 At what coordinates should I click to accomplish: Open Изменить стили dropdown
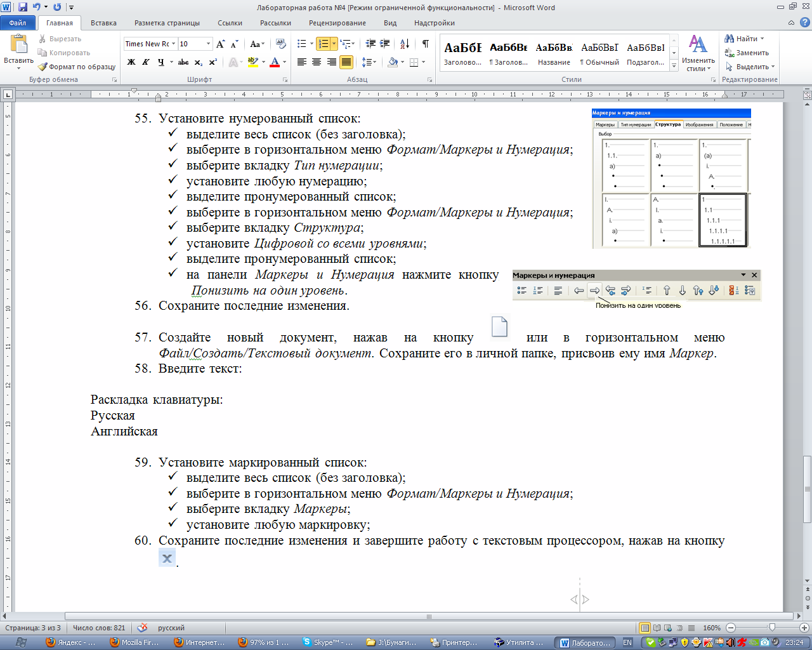698,53
